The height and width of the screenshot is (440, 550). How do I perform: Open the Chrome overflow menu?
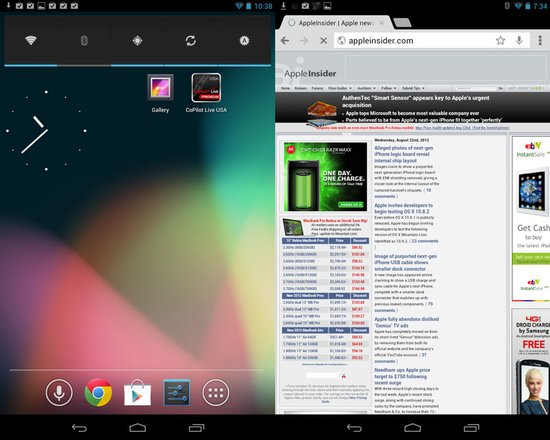click(x=540, y=41)
